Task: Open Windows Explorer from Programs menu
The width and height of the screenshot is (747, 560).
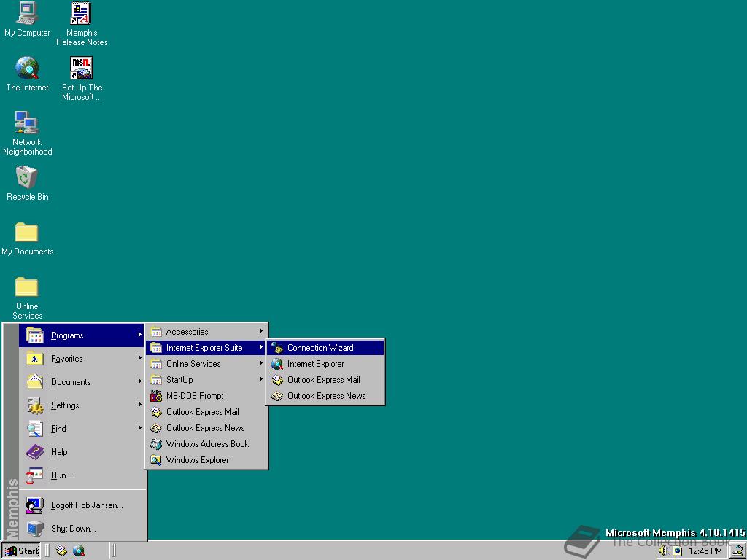Action: (x=206, y=460)
